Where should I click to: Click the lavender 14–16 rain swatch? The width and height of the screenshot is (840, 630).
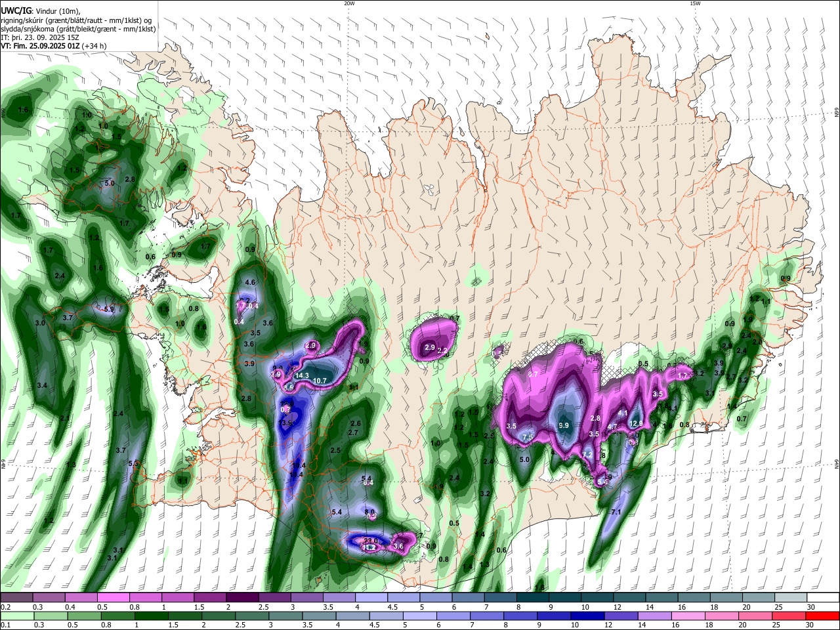[654, 616]
